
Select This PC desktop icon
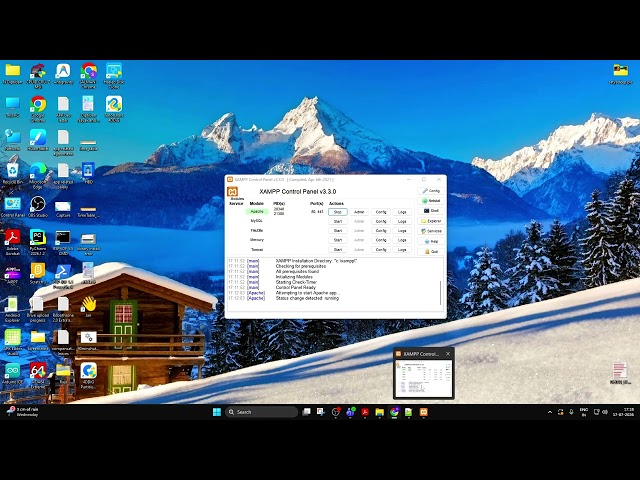coord(12,107)
